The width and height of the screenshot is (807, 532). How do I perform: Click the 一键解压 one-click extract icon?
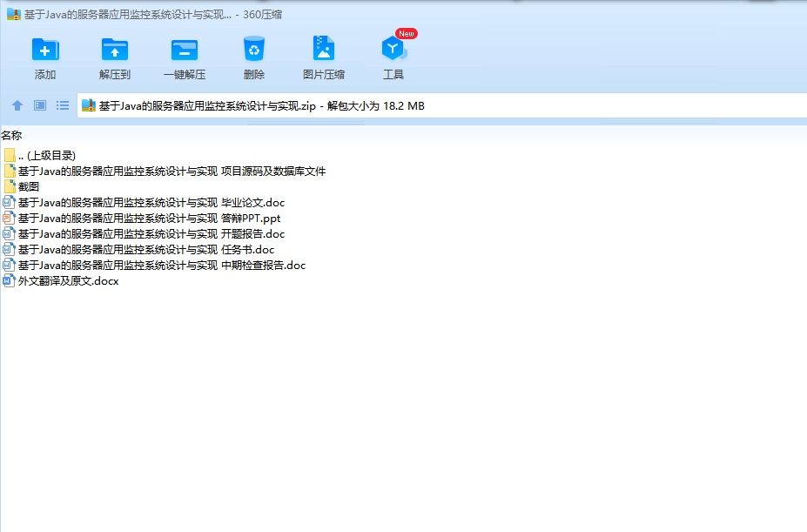point(185,50)
